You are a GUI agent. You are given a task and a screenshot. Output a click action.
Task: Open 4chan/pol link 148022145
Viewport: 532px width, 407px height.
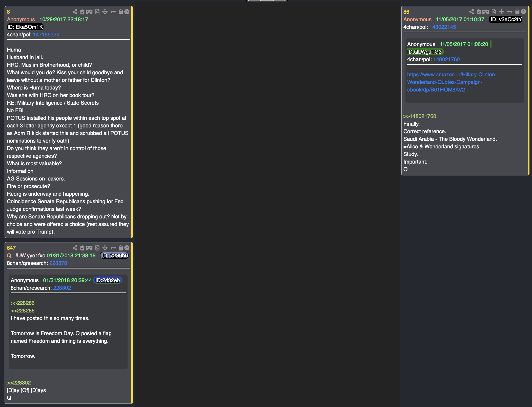[443, 27]
